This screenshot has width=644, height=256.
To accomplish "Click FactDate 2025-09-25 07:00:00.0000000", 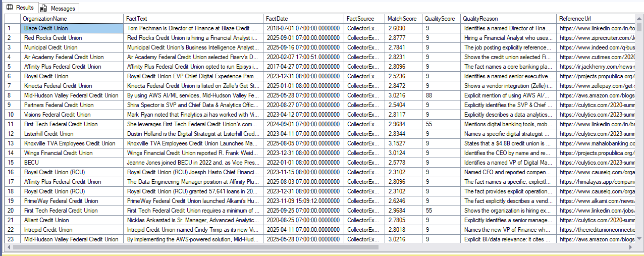I will (x=304, y=211).
